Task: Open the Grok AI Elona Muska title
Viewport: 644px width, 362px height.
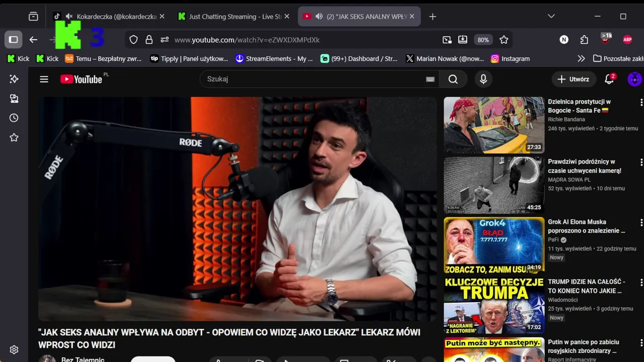Action: tap(587, 226)
